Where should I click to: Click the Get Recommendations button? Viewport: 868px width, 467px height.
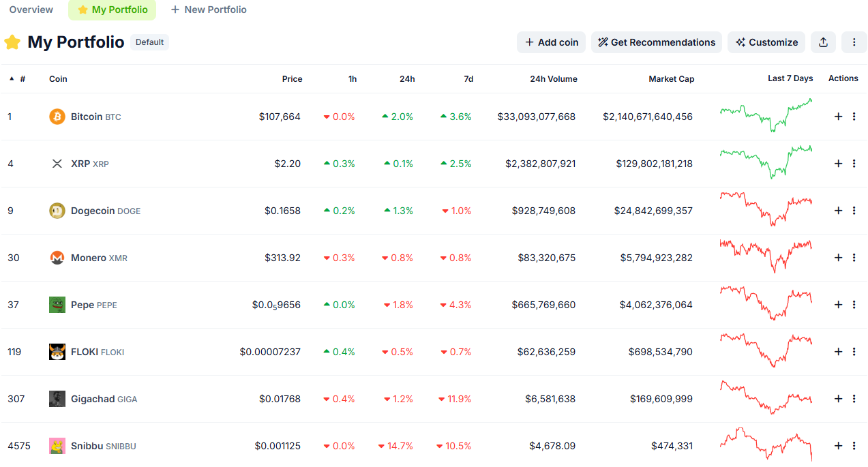coord(657,42)
